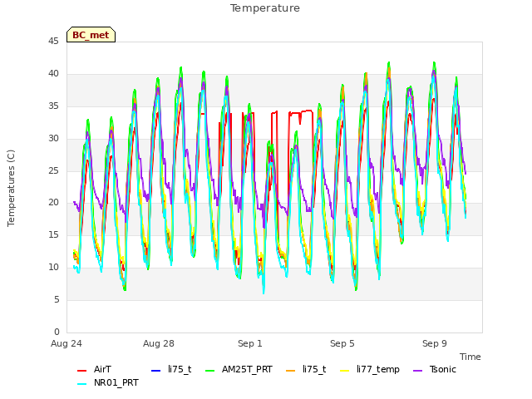532x399 pixels.
Task: Toggle the orange li75_t legend entry
Action: pos(306,369)
